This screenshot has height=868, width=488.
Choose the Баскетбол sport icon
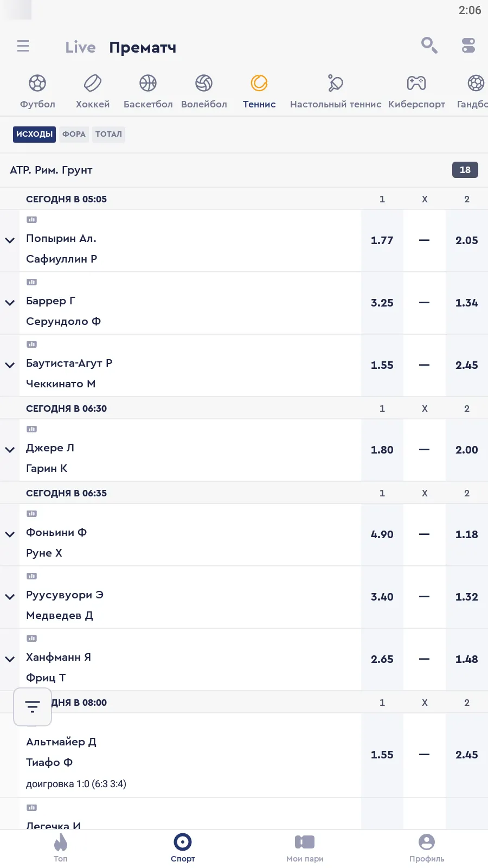pyautogui.click(x=148, y=84)
